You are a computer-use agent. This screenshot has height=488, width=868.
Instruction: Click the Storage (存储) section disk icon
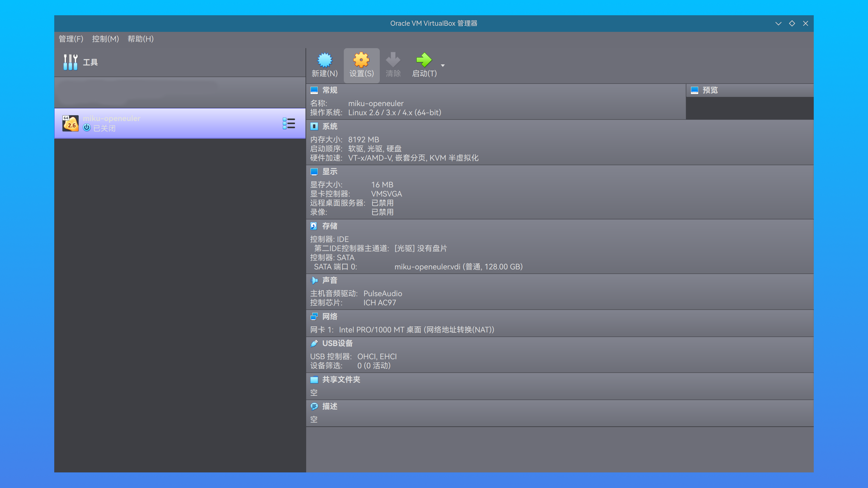[314, 226]
